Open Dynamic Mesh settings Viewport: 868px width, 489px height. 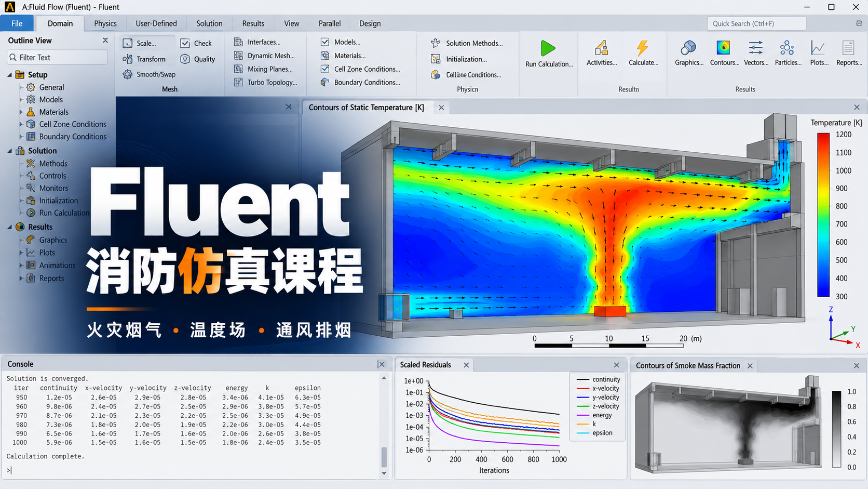tap(264, 56)
